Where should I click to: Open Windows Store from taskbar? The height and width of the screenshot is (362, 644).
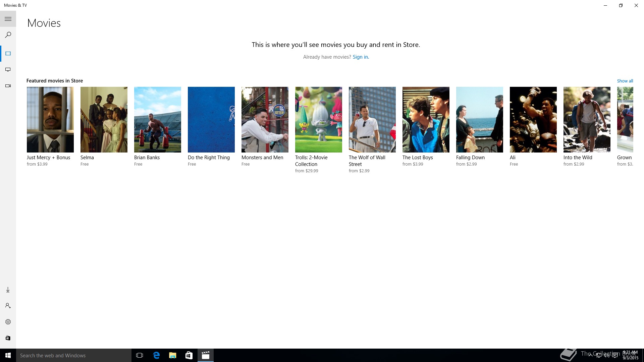click(x=189, y=355)
